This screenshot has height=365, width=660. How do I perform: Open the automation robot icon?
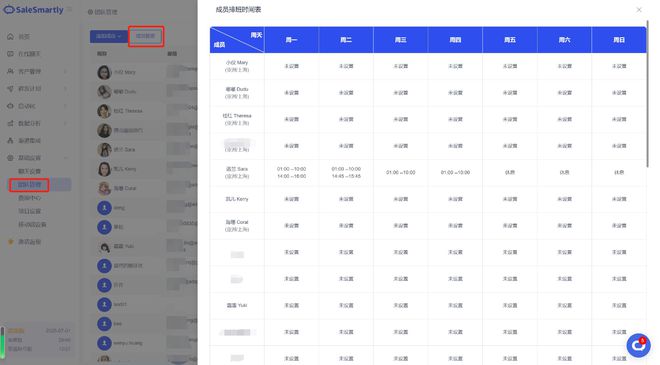11,106
